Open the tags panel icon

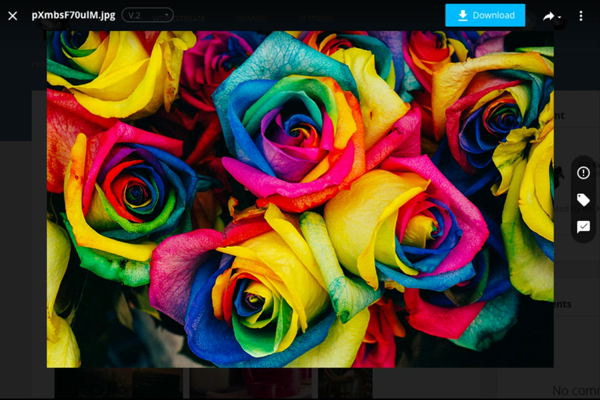pyautogui.click(x=583, y=199)
